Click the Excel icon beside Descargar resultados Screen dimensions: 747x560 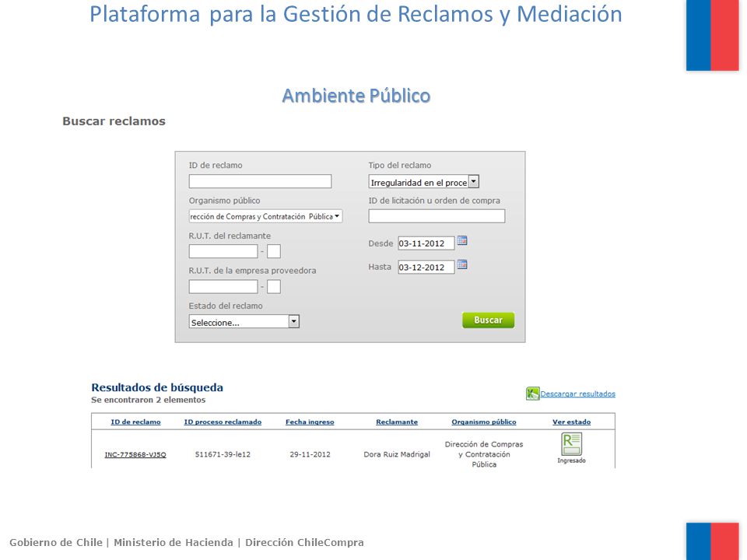coord(532,394)
